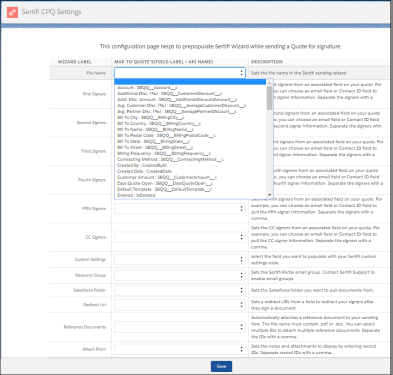Click the Third Signers label
393x375 pixels.
click(93, 151)
